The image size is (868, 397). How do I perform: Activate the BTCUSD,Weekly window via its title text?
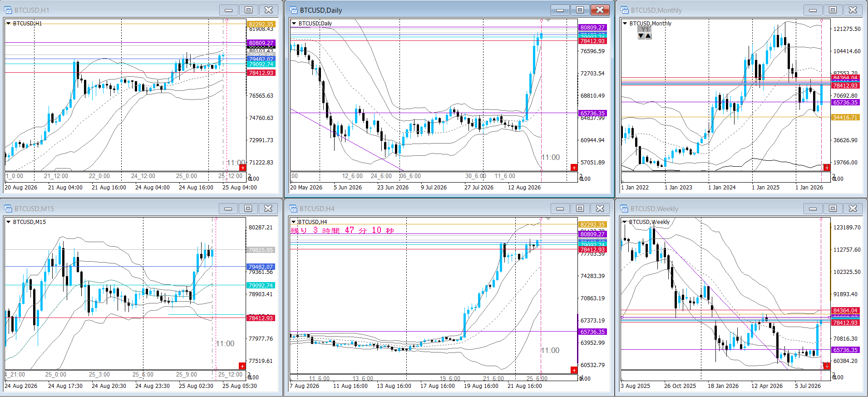coord(654,209)
